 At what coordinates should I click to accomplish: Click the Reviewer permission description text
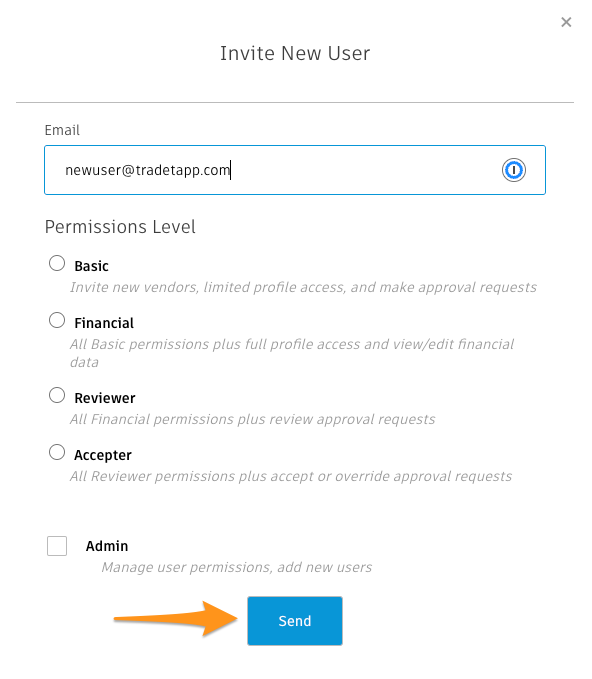[252, 419]
